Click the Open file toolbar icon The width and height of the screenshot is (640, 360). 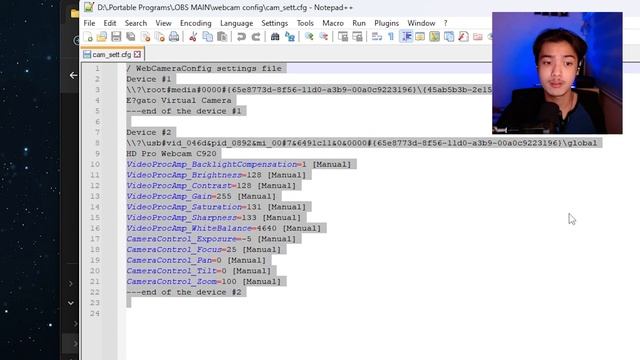(102, 37)
